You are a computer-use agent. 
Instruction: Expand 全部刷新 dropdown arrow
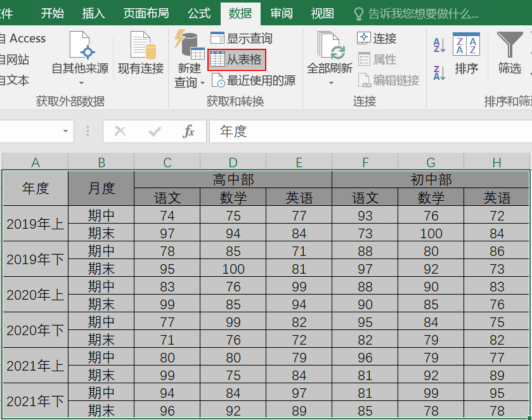331,83
